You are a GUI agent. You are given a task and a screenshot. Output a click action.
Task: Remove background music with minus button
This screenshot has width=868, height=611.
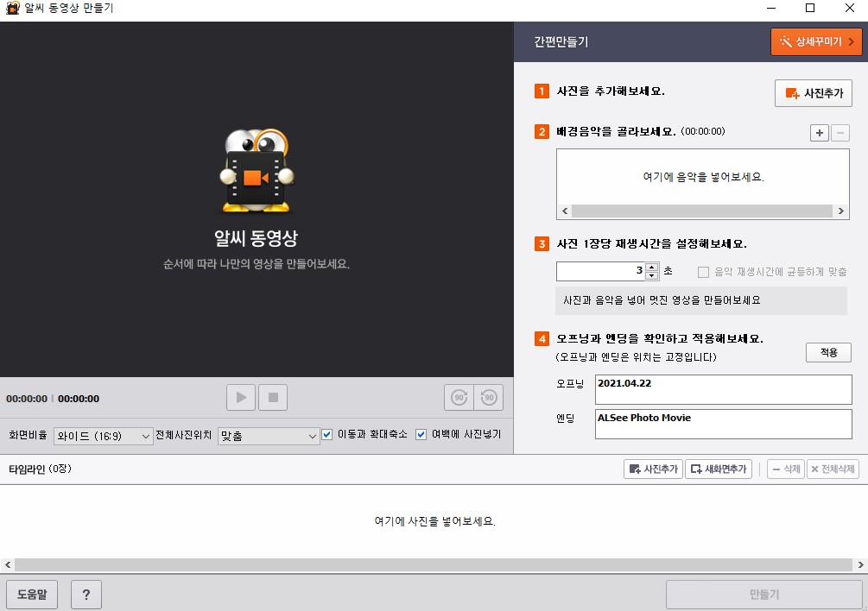point(840,133)
